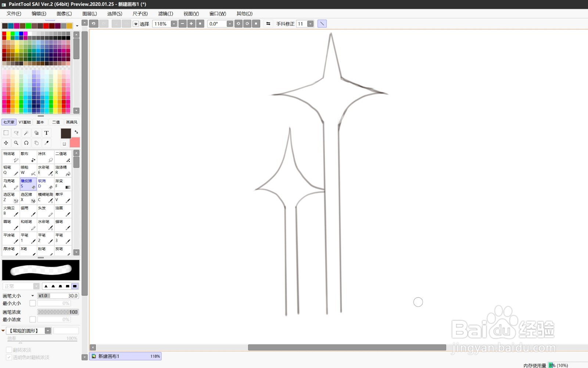Zoom in with the plus button
The image size is (588, 368).
pos(191,24)
